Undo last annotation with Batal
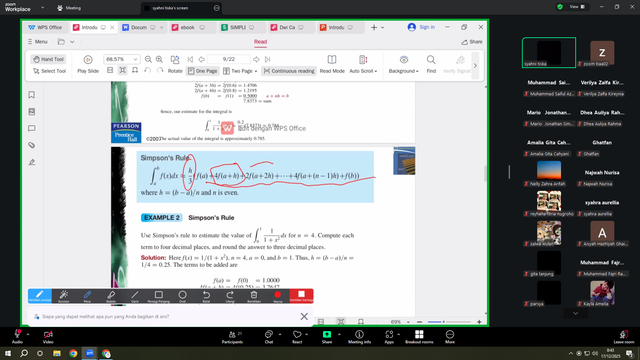Image resolution: width=640 pixels, height=360 pixels. (x=206, y=296)
